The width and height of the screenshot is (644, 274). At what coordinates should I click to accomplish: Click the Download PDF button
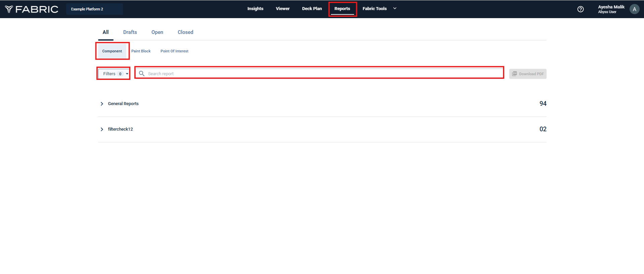click(527, 74)
